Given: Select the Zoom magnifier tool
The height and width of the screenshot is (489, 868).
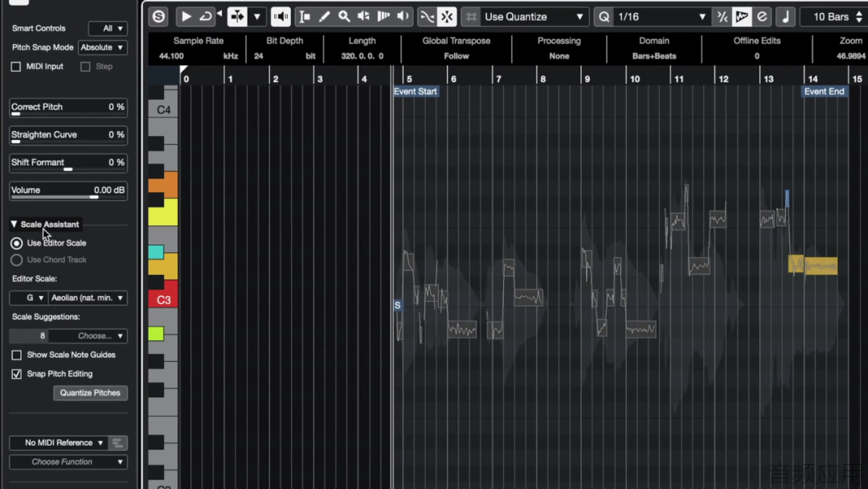Looking at the screenshot, I should click(x=344, y=17).
